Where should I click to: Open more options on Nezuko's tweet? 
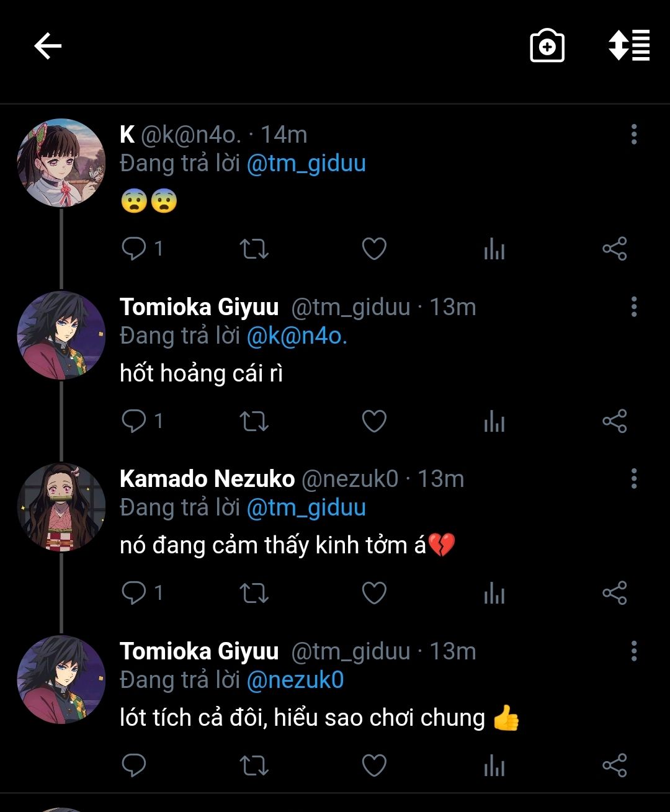pos(633,478)
